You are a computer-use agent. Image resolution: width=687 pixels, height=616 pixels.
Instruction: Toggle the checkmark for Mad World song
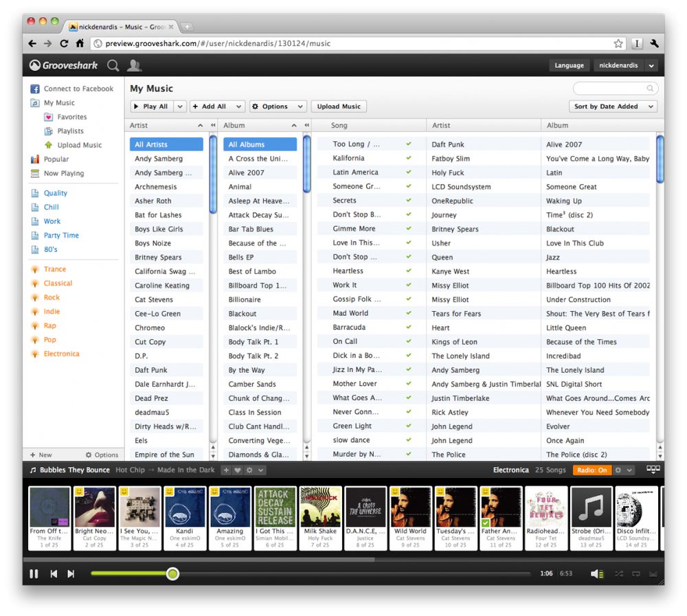(409, 313)
